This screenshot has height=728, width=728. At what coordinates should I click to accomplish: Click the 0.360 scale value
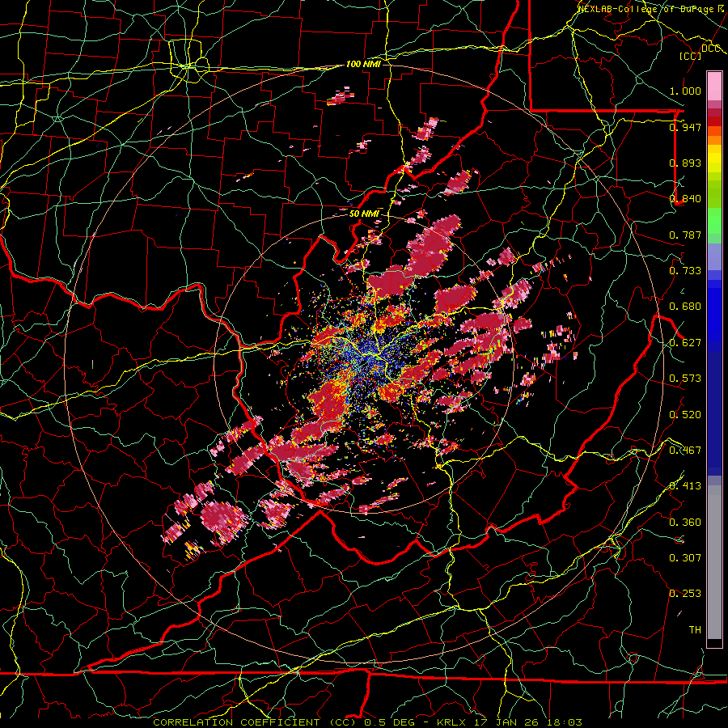point(685,523)
